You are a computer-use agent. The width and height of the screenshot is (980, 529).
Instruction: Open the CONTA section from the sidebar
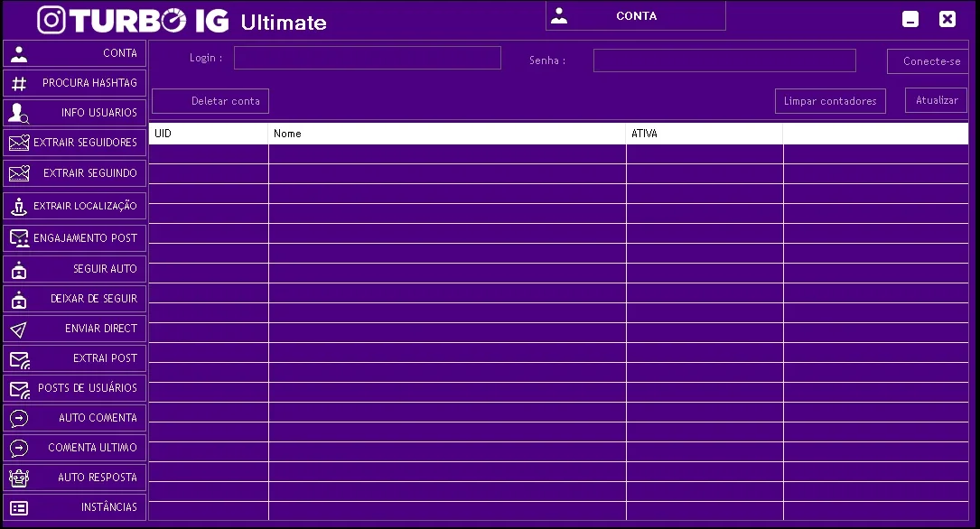(74, 53)
